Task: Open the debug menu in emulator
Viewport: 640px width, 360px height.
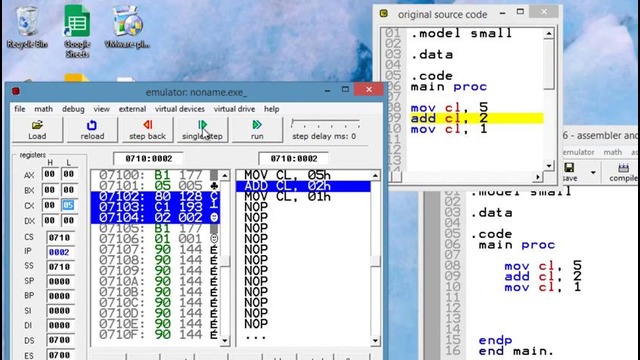Action: (73, 109)
